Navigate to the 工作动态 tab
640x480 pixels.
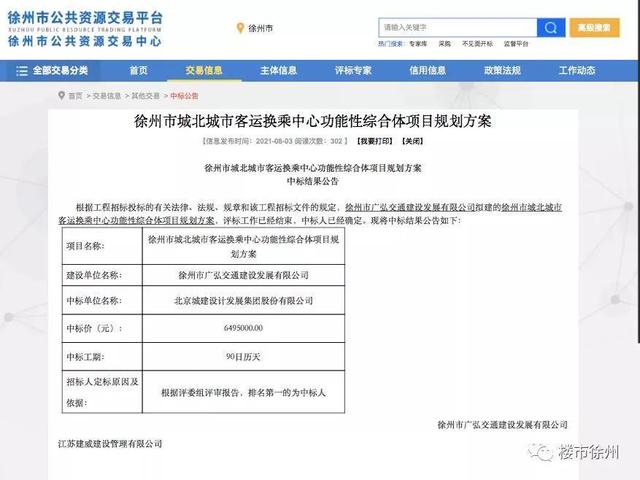pos(577,71)
